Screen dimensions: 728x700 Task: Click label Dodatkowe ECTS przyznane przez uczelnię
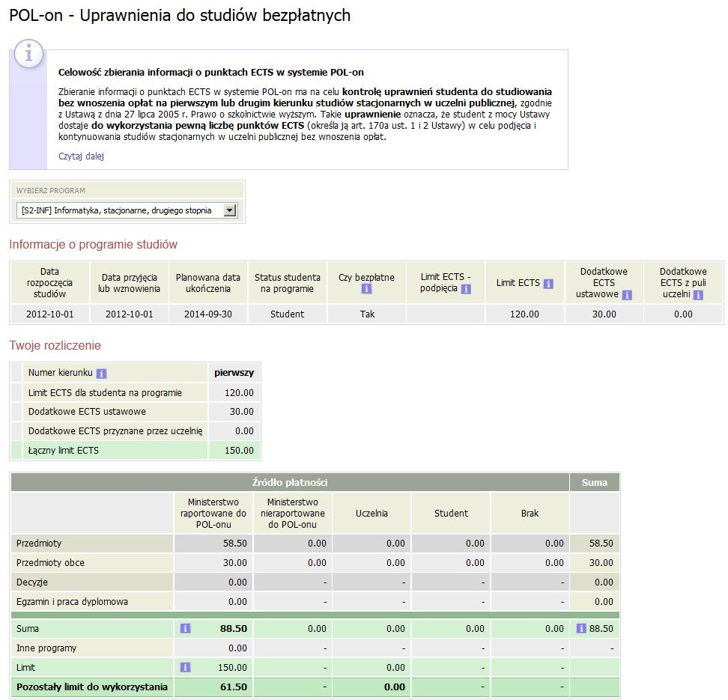(115, 430)
